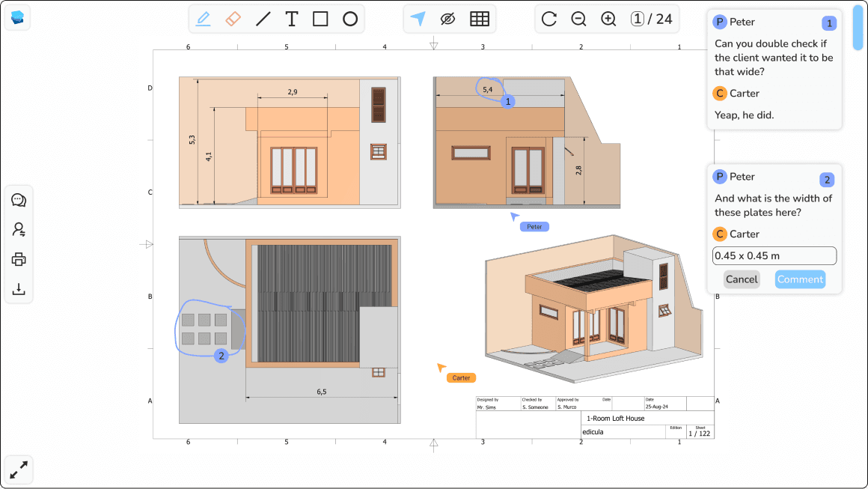Viewport: 868px width, 489px height.
Task: Click Peter's avatar in second comment
Action: [719, 177]
